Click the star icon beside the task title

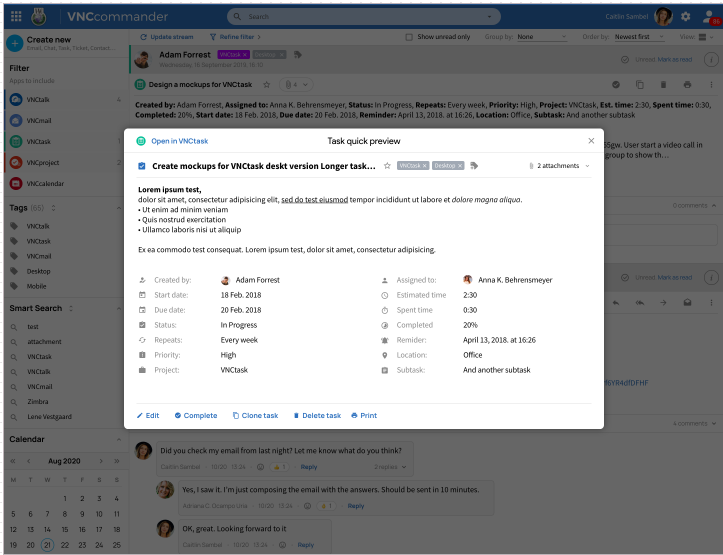tap(388, 165)
